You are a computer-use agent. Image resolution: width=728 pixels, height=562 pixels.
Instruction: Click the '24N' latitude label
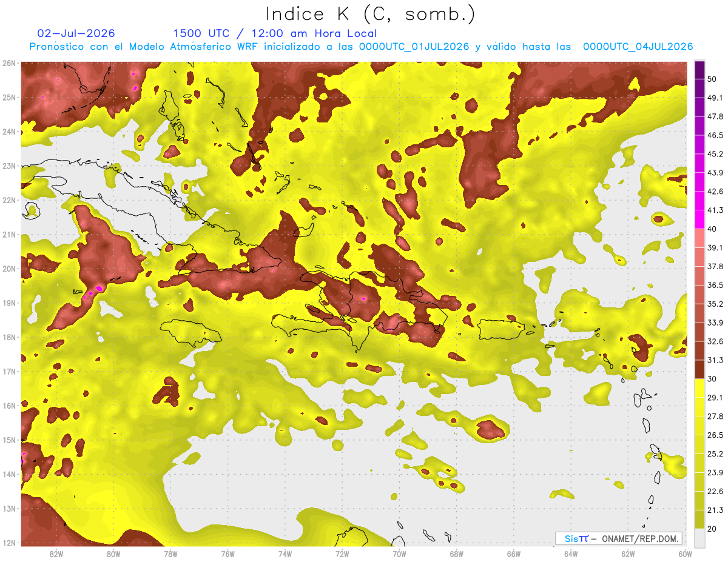8,132
